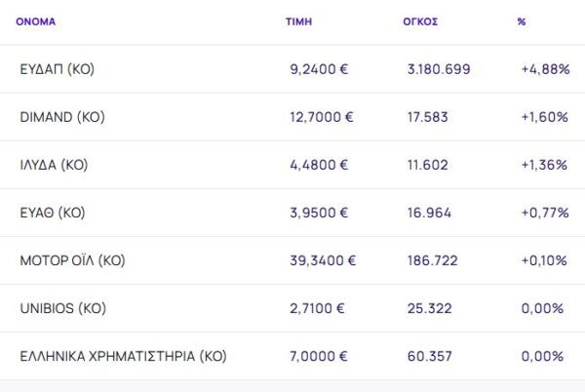Click the 9,2400 € price of ΕΥΔΑΠ
Image resolution: width=585 pixels, height=392 pixels.
click(320, 69)
